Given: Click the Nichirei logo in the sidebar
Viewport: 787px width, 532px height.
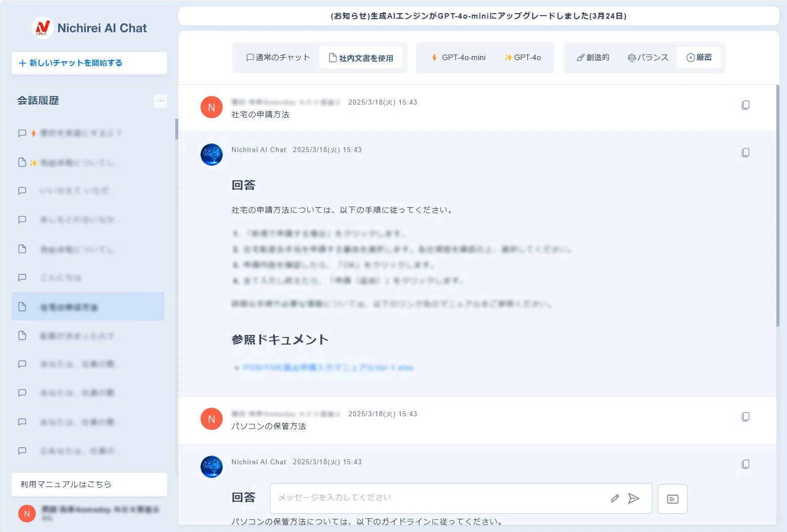Looking at the screenshot, I should click(x=42, y=28).
